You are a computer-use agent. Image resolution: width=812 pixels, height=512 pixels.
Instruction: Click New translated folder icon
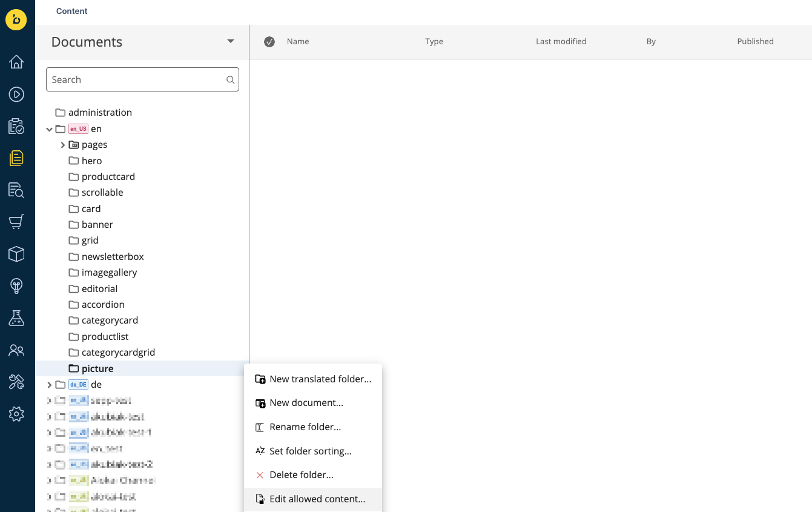click(260, 379)
